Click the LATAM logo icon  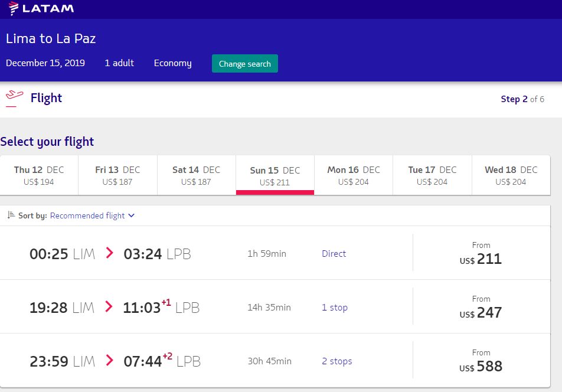coord(13,8)
